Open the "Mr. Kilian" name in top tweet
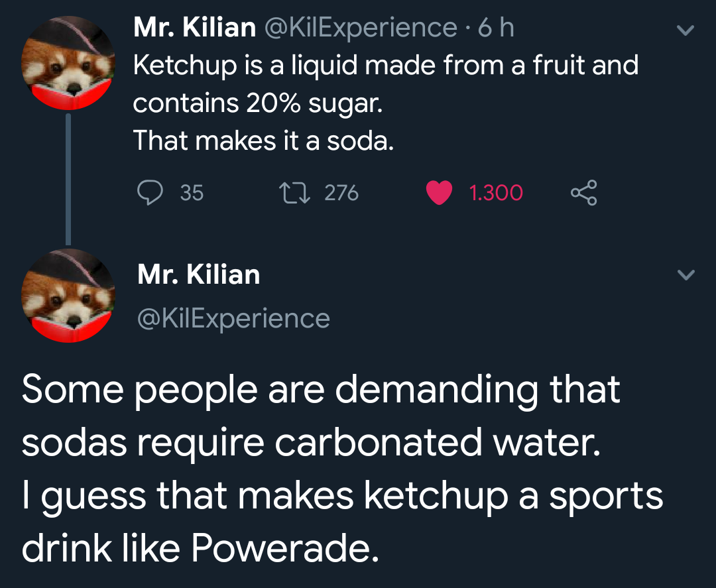Screen dimensions: 716x588 [x=194, y=28]
